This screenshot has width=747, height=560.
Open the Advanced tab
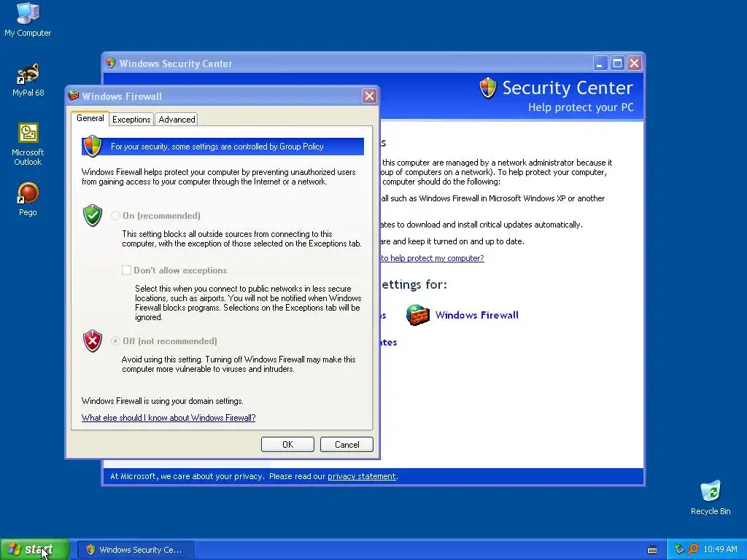pos(177,119)
